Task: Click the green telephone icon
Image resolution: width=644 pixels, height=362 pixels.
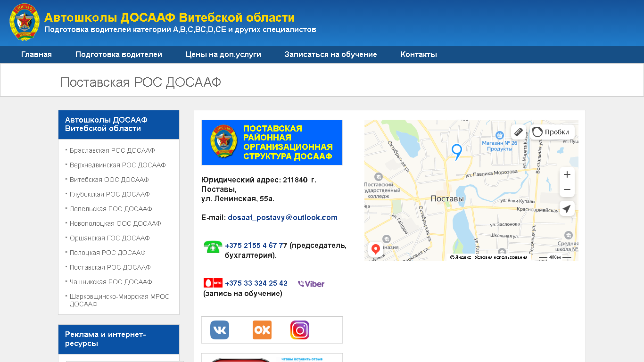Action: tap(213, 247)
